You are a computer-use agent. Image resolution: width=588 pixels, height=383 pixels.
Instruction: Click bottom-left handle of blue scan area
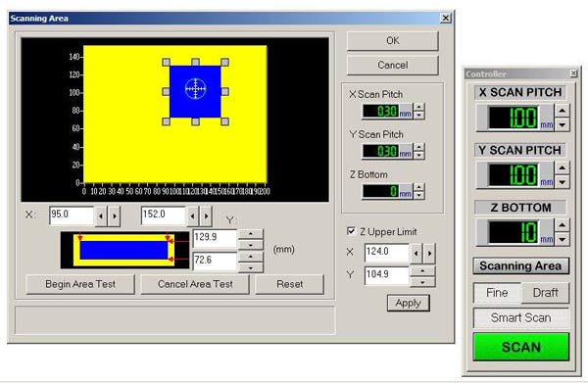(167, 121)
